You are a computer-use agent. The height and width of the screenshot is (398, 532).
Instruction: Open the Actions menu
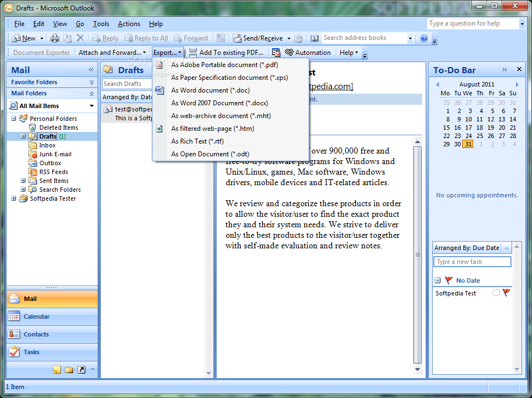(x=129, y=24)
